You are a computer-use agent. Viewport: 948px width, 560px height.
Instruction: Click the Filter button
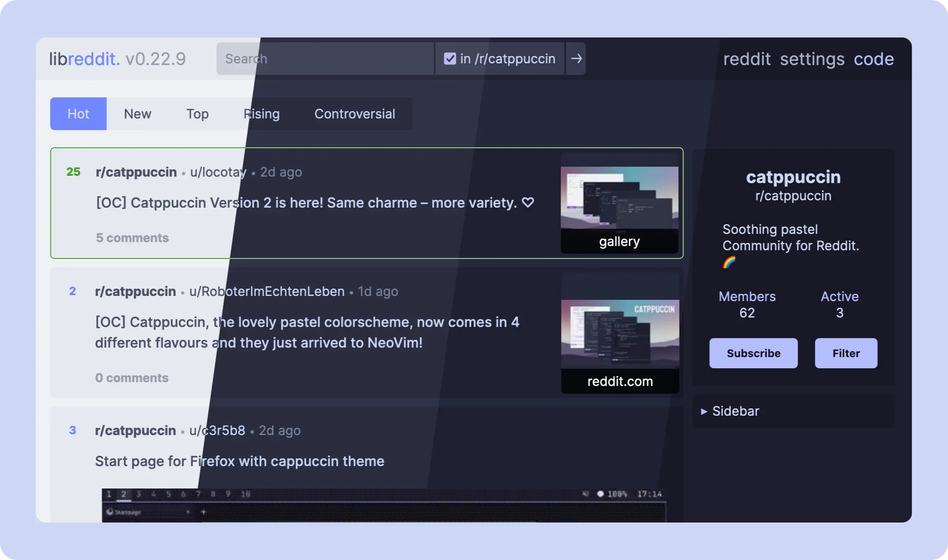(846, 353)
